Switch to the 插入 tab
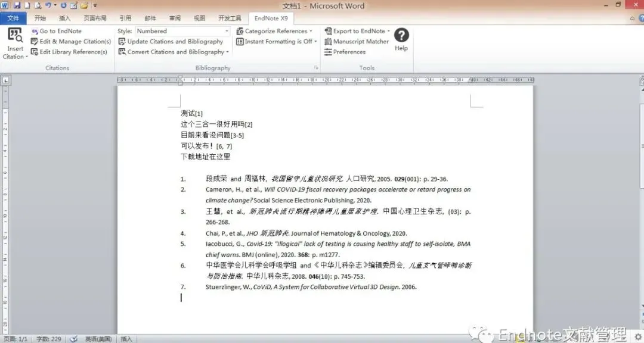This screenshot has height=343, width=644. point(65,18)
